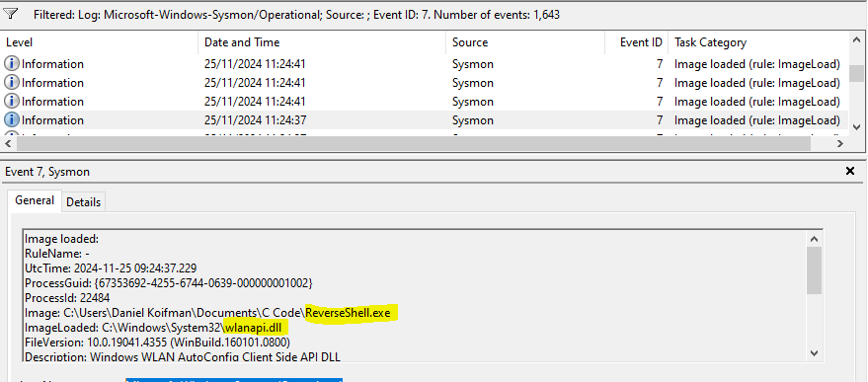Click info icon of the 11:24:37 event

pyautogui.click(x=11, y=120)
